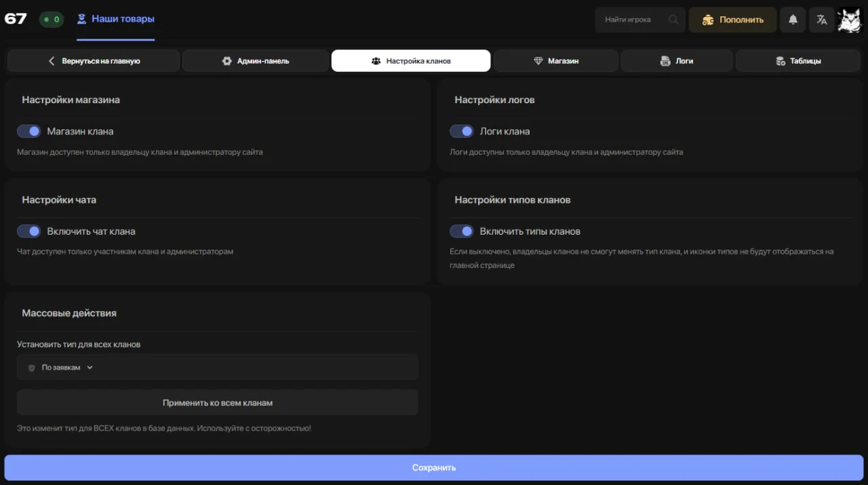Click the notification bell icon
The width and height of the screenshot is (868, 485).
(793, 20)
